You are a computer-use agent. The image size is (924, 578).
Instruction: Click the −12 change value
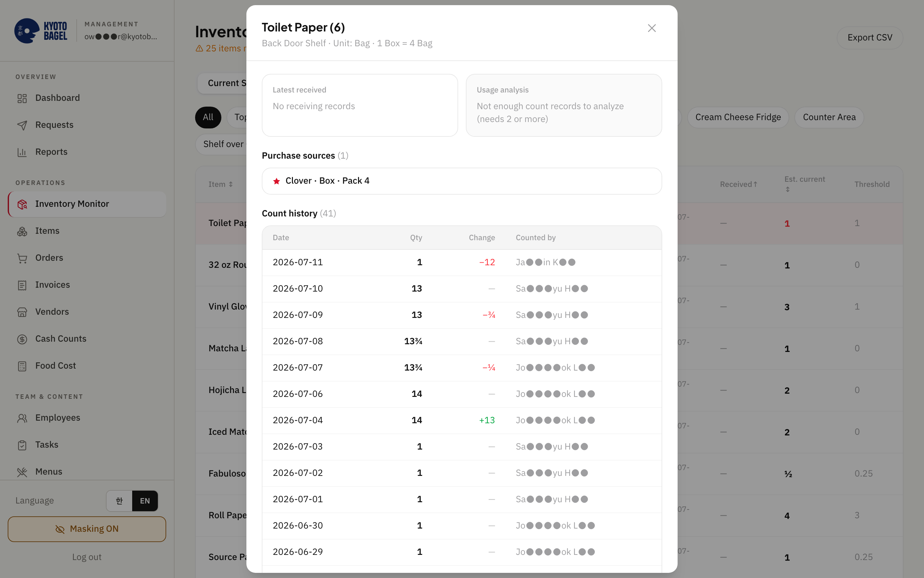487,263
